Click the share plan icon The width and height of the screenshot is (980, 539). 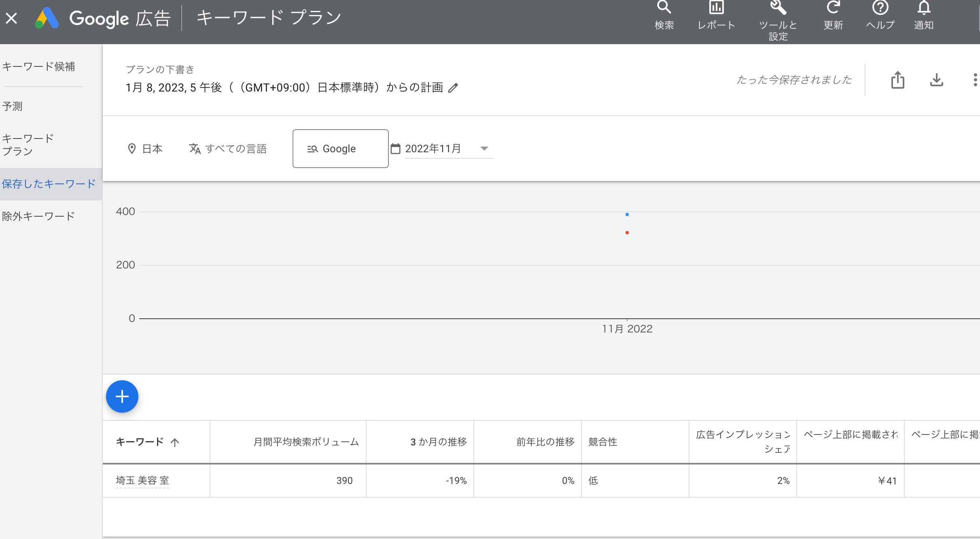coord(897,80)
